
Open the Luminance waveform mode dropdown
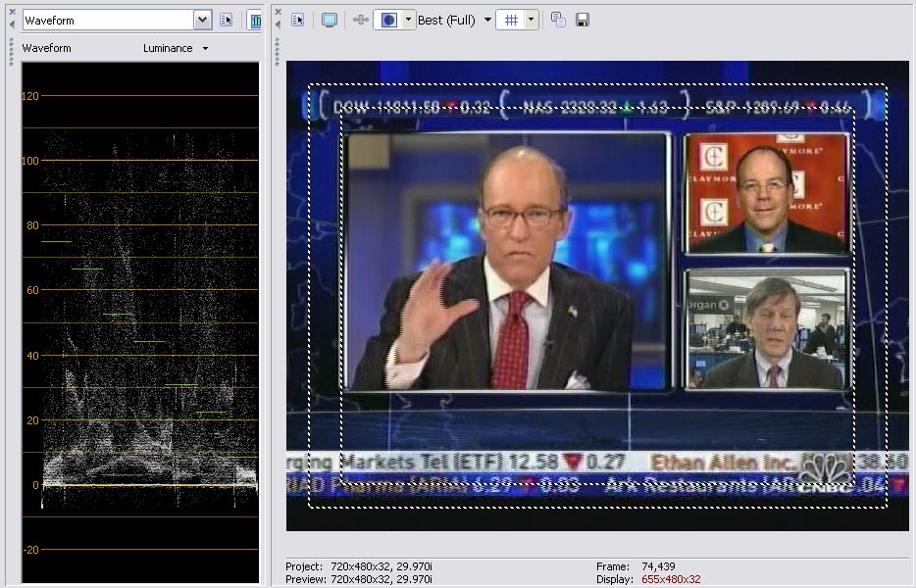click(x=176, y=48)
